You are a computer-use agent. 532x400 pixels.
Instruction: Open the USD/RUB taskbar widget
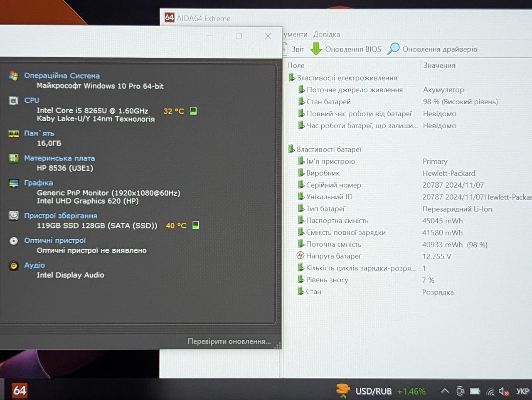[x=381, y=391]
